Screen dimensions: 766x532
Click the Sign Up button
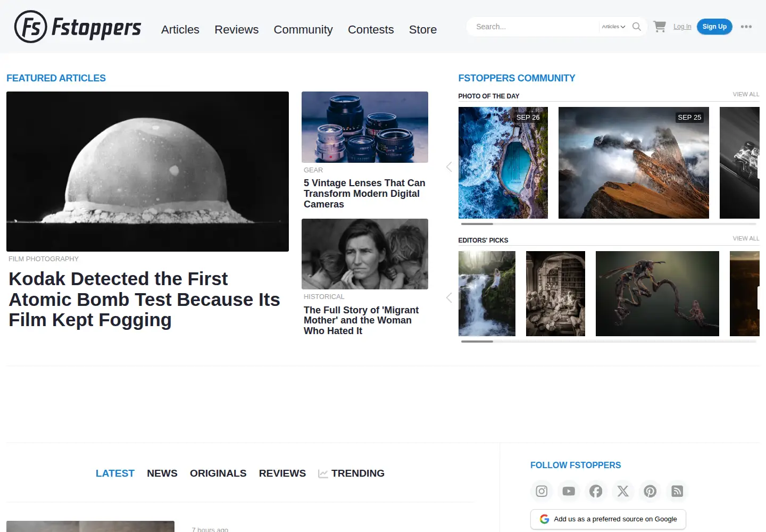pyautogui.click(x=714, y=27)
